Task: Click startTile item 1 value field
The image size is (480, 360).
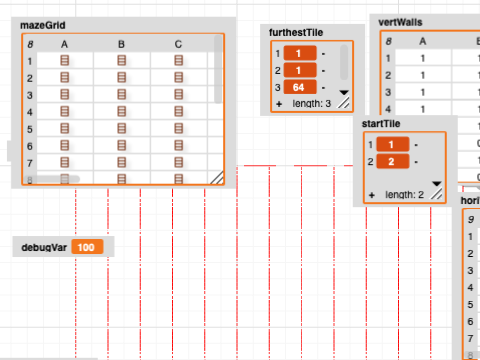Action: tap(393, 145)
